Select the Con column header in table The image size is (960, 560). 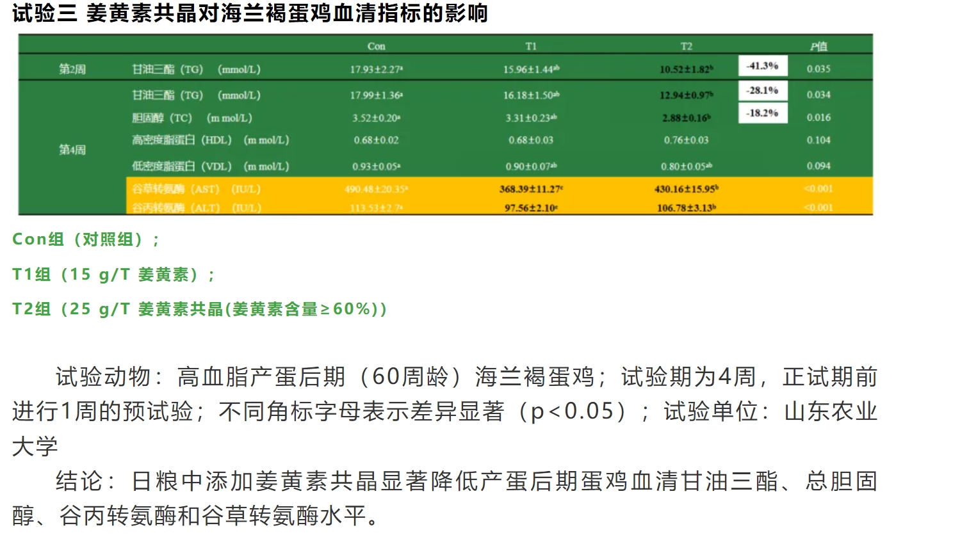click(x=376, y=46)
